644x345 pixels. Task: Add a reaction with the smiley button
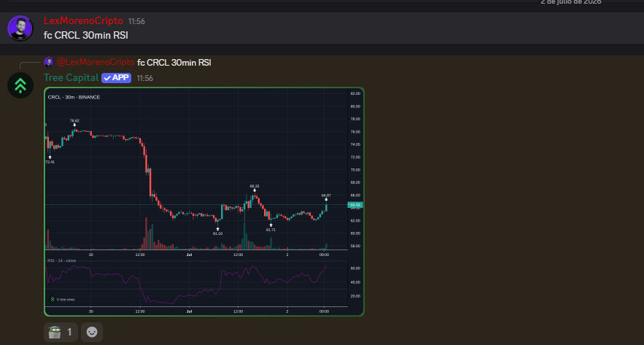click(92, 333)
